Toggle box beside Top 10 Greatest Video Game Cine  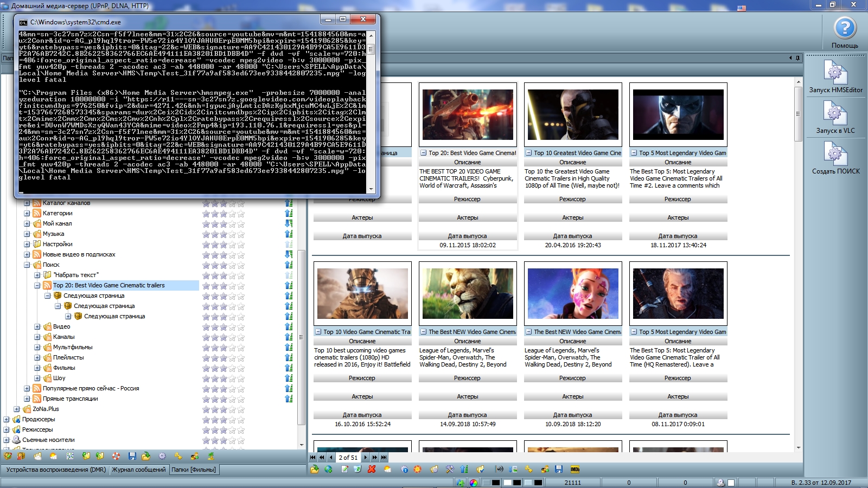[x=529, y=153]
